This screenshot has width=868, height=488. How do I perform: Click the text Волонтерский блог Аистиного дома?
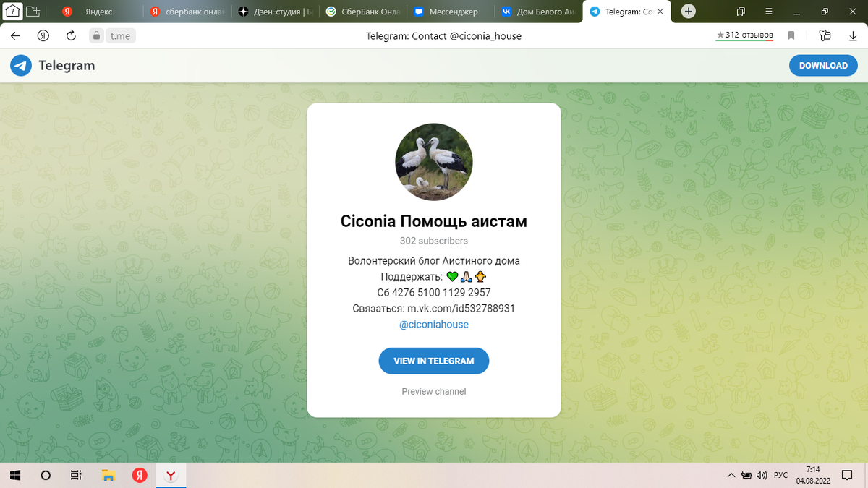pyautogui.click(x=434, y=261)
